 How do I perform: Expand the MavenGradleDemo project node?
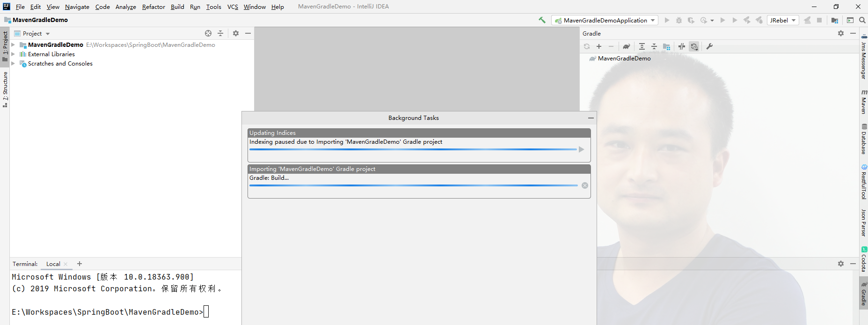tap(13, 45)
